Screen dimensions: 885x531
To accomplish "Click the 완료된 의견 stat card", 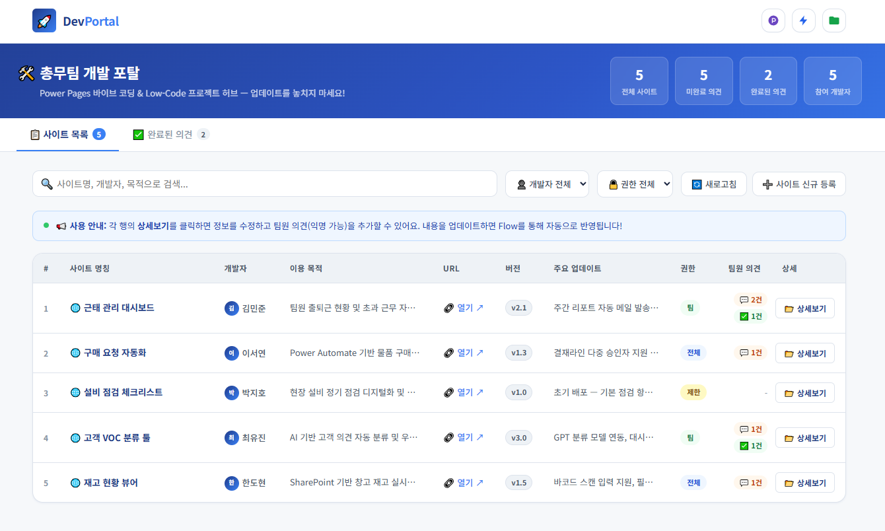I will (768, 81).
